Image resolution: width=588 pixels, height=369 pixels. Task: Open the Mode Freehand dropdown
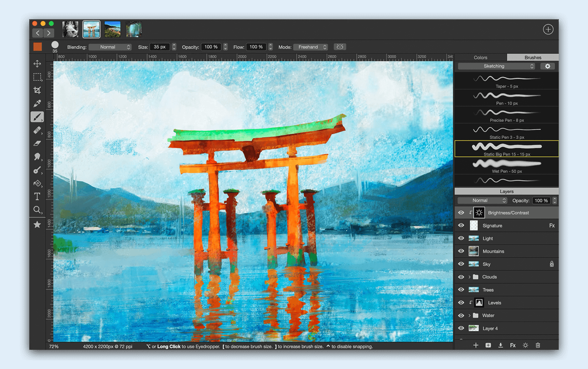[x=311, y=47]
